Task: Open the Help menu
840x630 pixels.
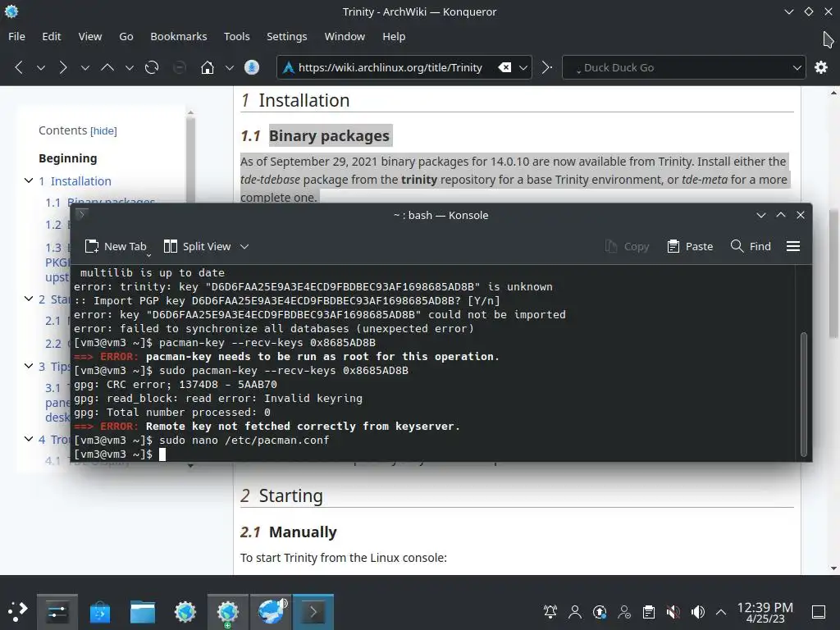Action: (x=394, y=36)
